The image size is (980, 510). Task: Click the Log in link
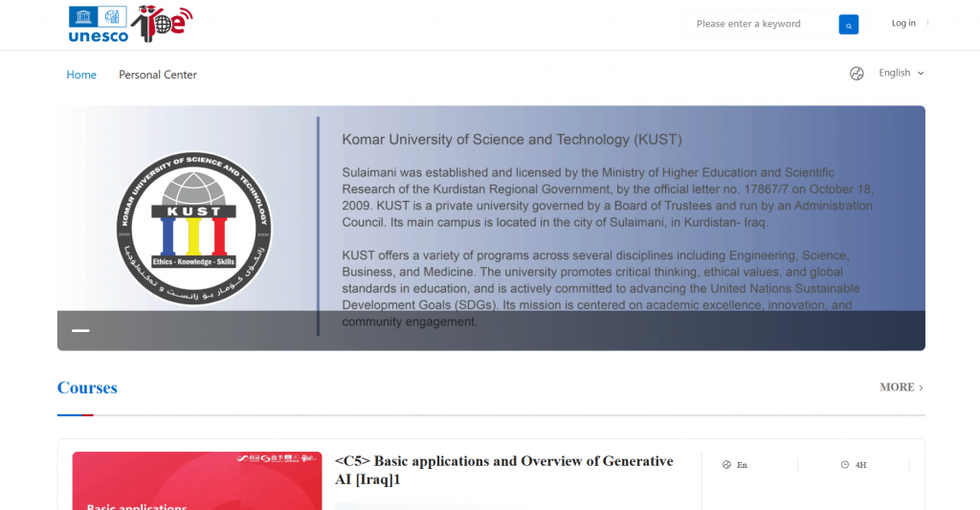[903, 23]
